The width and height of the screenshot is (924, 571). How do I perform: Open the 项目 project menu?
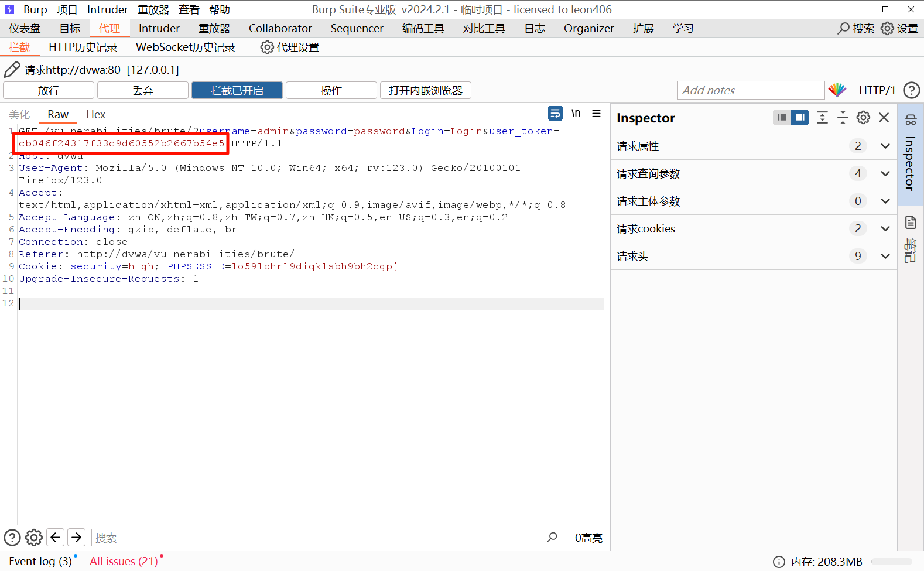coord(67,9)
